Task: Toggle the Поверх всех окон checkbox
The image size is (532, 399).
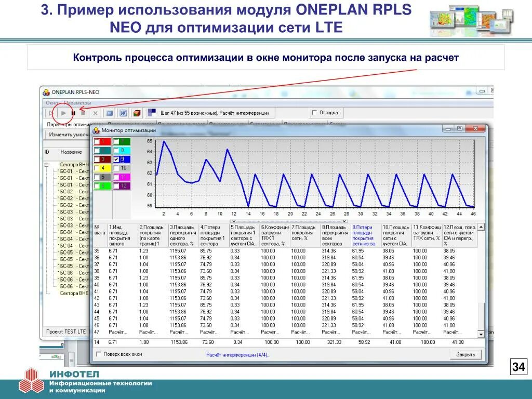Action: click(x=99, y=354)
